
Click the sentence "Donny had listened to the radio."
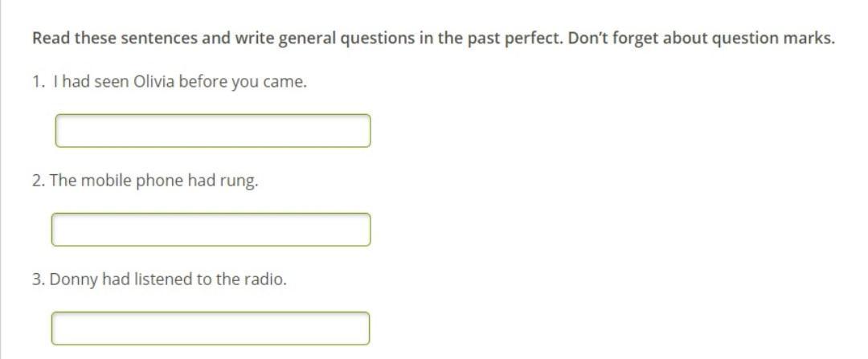168,280
